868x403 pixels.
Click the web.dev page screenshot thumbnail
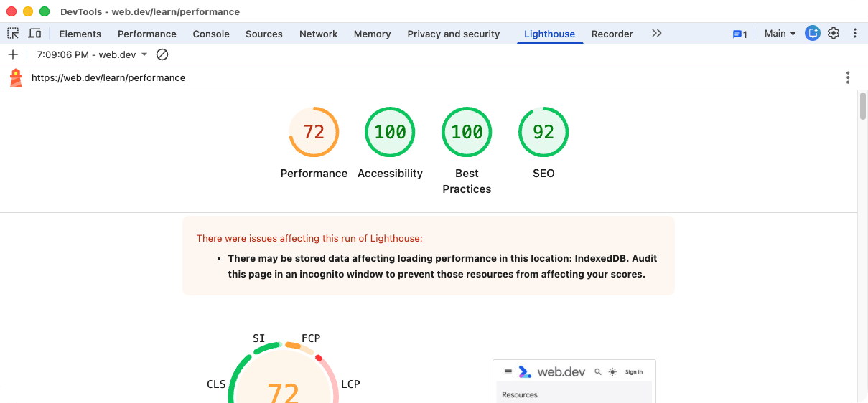[574, 381]
